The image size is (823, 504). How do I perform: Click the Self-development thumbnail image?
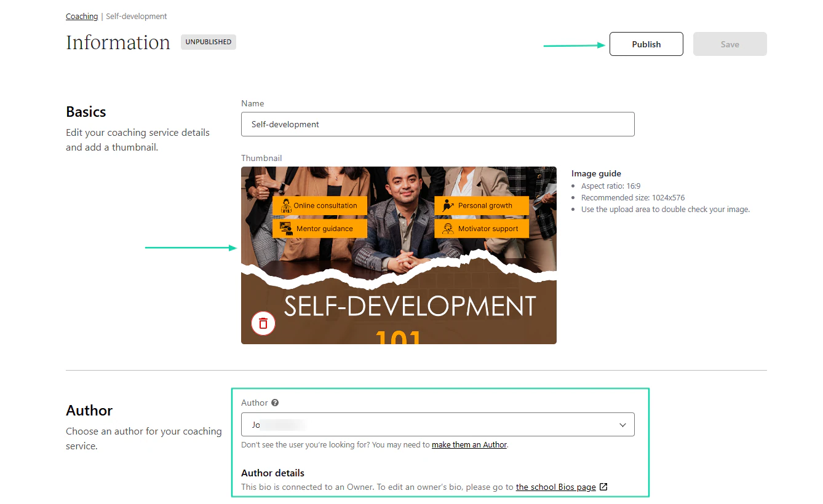(x=399, y=255)
